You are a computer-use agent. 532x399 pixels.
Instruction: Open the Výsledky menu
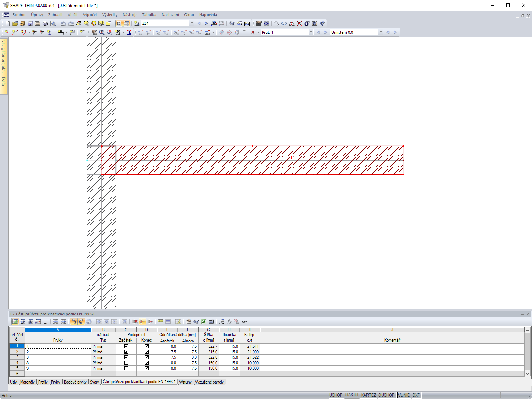110,15
